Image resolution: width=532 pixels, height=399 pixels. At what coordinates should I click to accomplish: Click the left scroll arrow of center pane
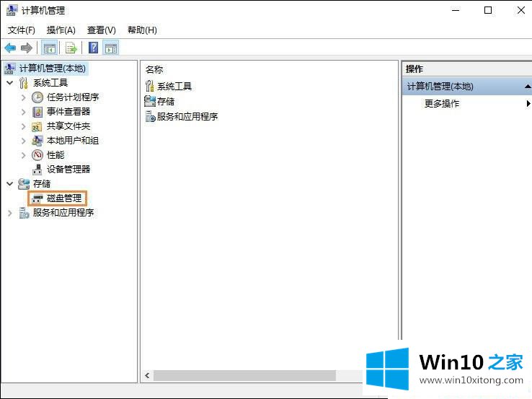pos(147,376)
